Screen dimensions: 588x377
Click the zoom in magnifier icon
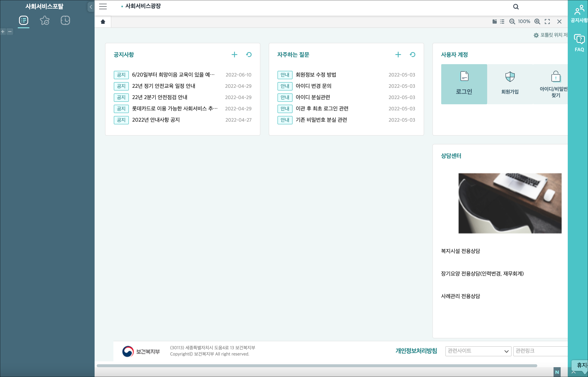pyautogui.click(x=537, y=22)
